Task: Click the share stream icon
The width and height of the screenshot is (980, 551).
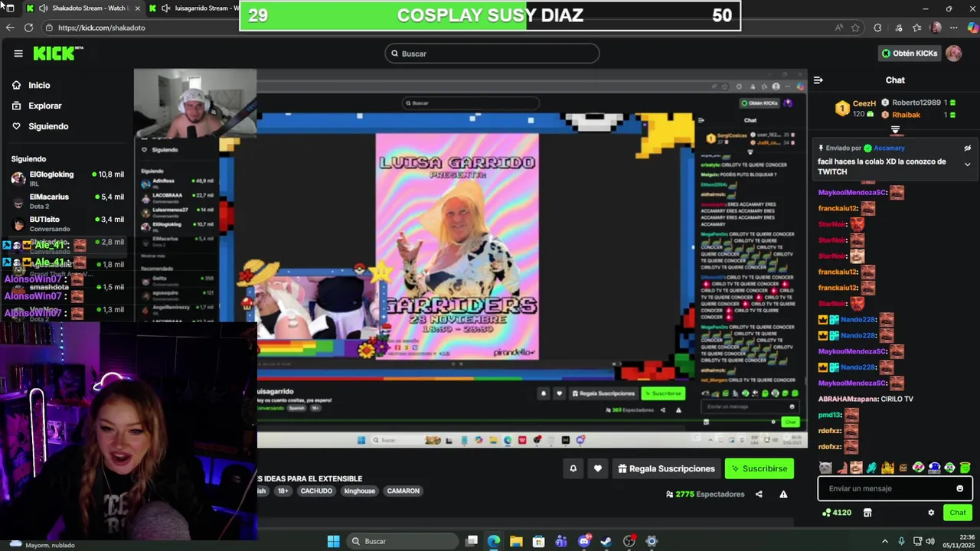Action: coord(759,494)
